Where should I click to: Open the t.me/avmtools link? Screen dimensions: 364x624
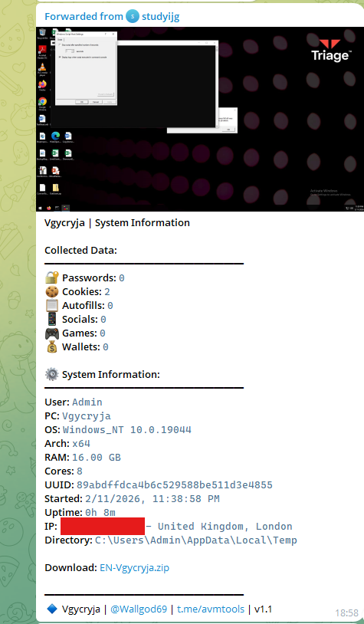211,609
